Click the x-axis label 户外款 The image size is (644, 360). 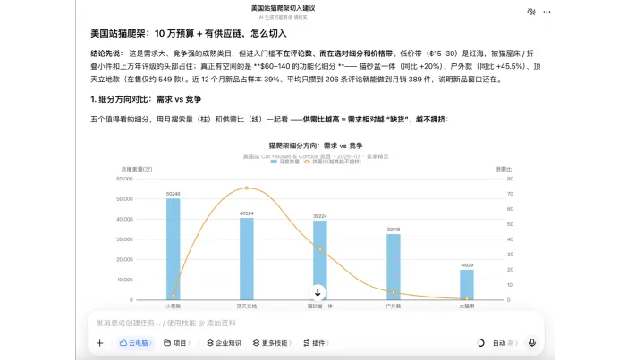[x=394, y=306]
